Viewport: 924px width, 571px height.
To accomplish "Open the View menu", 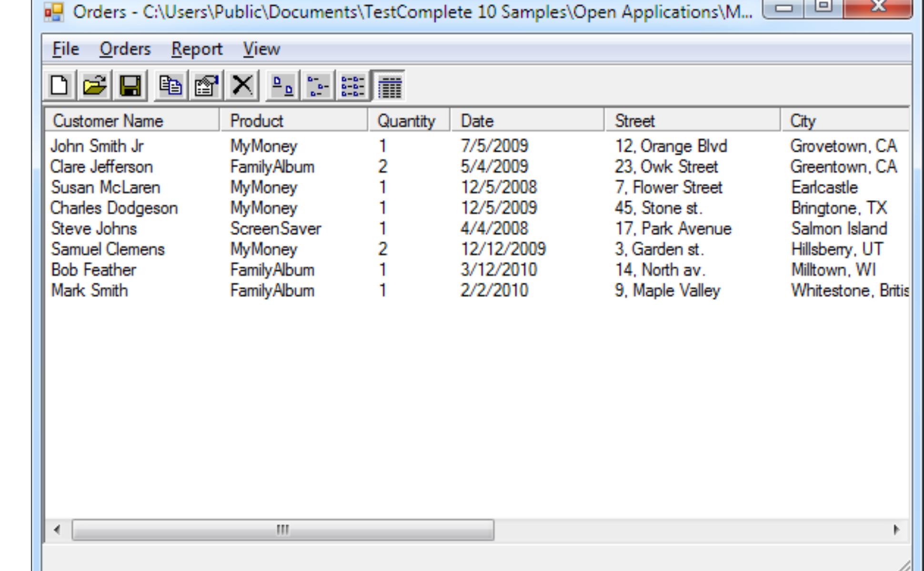I will pyautogui.click(x=261, y=49).
